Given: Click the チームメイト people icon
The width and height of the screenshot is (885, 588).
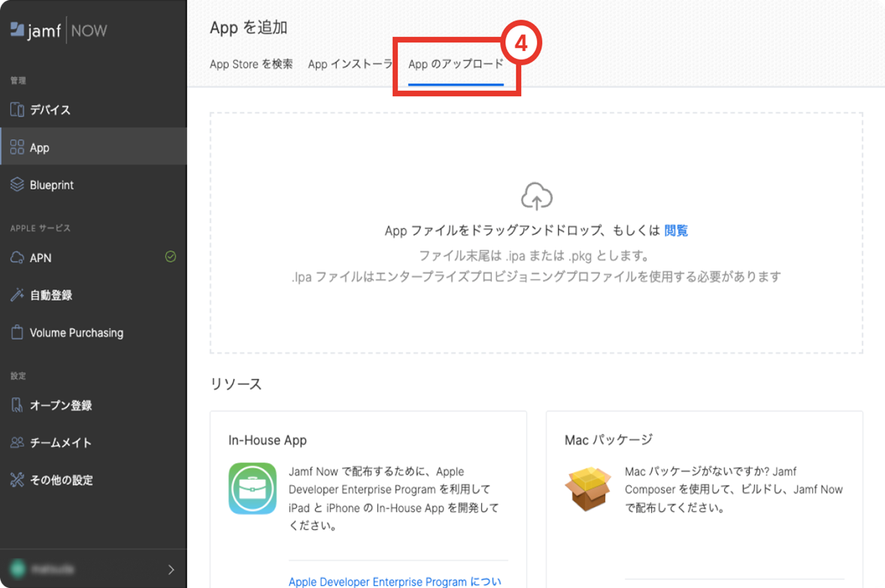Looking at the screenshot, I should click(x=17, y=442).
